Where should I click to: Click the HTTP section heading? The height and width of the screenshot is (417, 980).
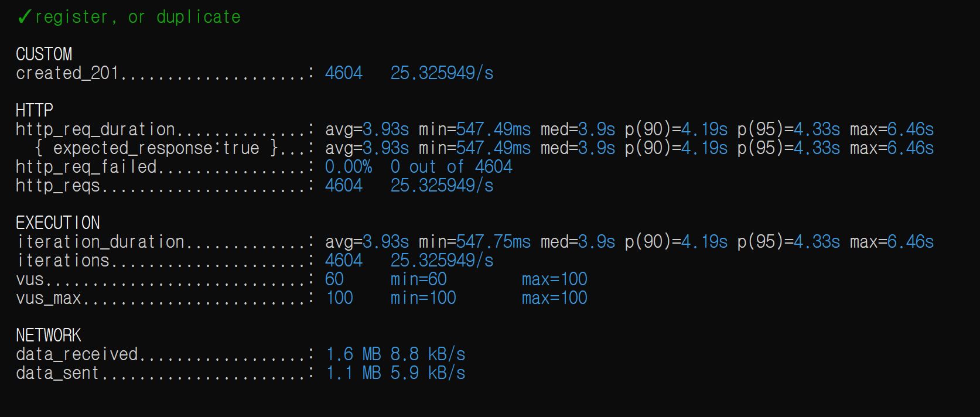pyautogui.click(x=35, y=111)
